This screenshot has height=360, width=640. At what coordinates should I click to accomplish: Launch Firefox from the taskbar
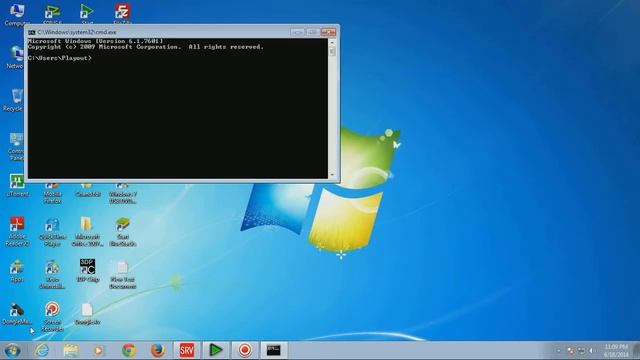click(x=158, y=350)
